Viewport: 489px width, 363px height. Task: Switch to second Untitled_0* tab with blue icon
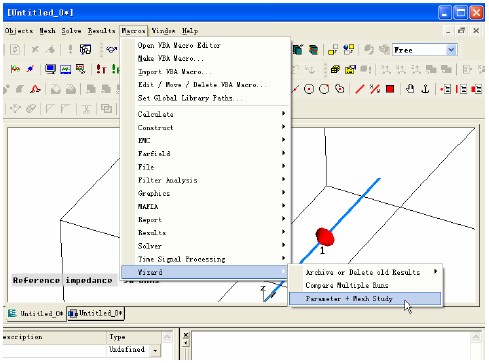(x=96, y=313)
